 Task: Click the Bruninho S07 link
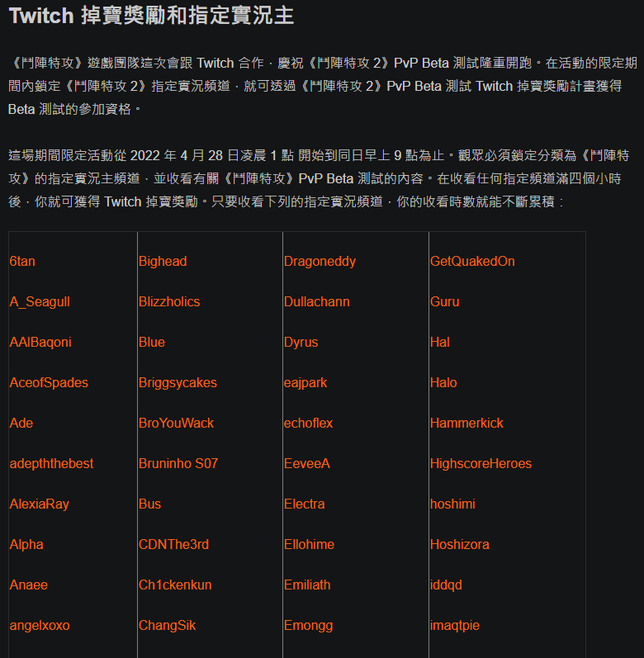(x=178, y=463)
